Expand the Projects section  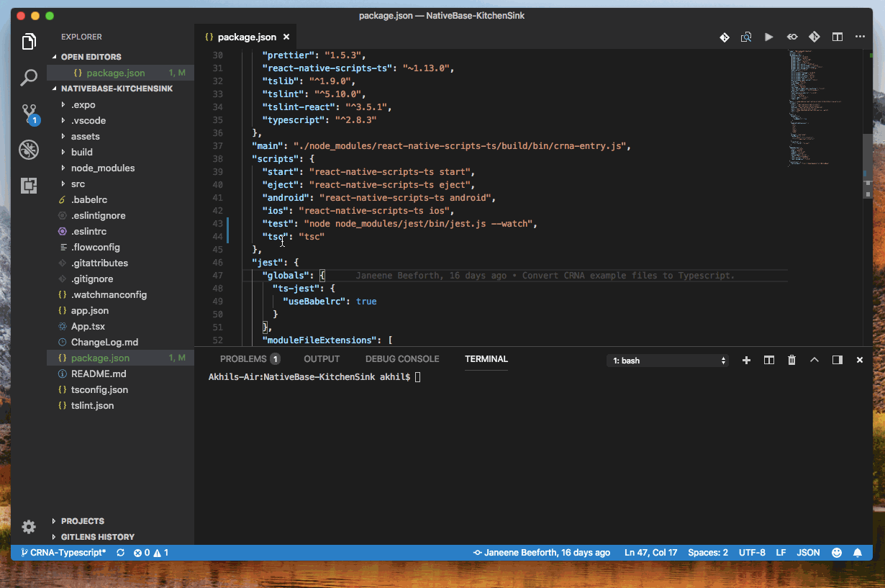tap(120, 521)
